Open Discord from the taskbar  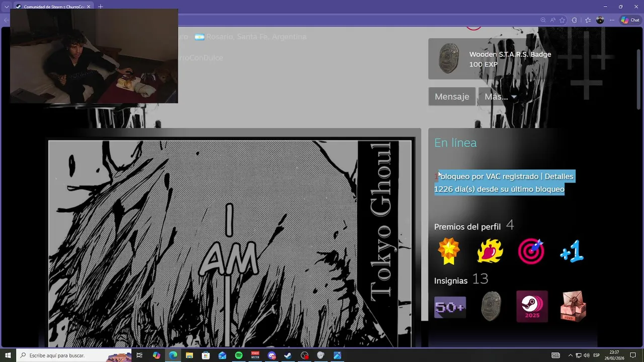(272, 355)
